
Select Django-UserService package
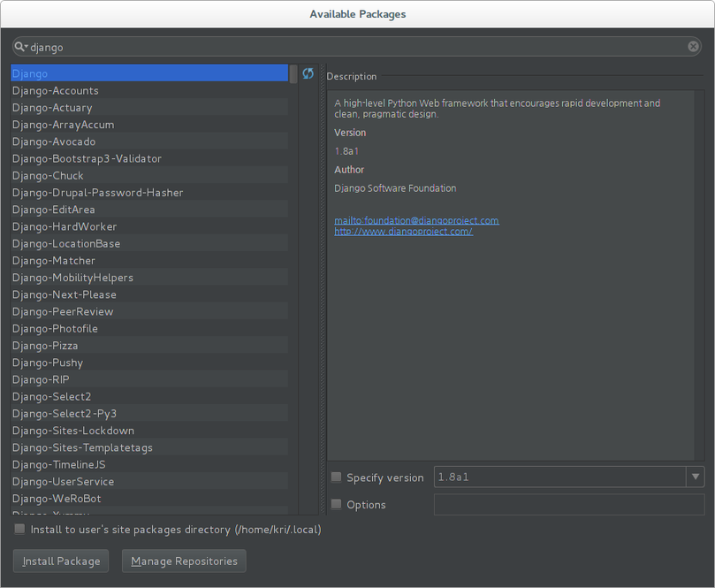149,481
